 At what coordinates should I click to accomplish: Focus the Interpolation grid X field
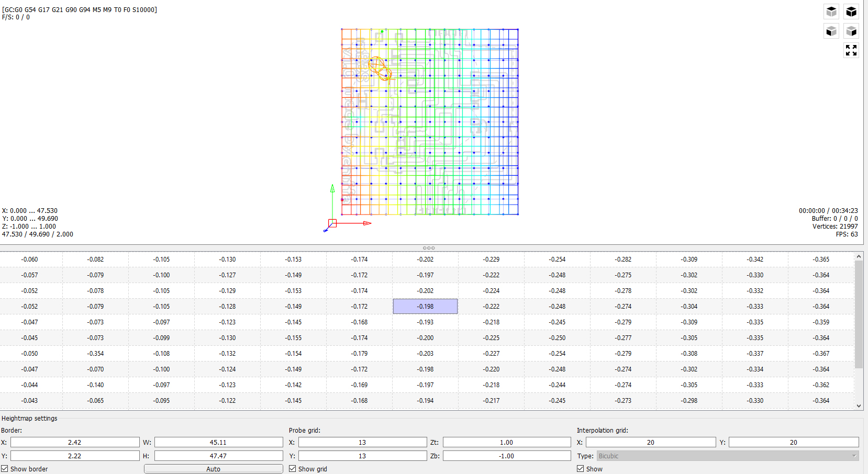651,442
